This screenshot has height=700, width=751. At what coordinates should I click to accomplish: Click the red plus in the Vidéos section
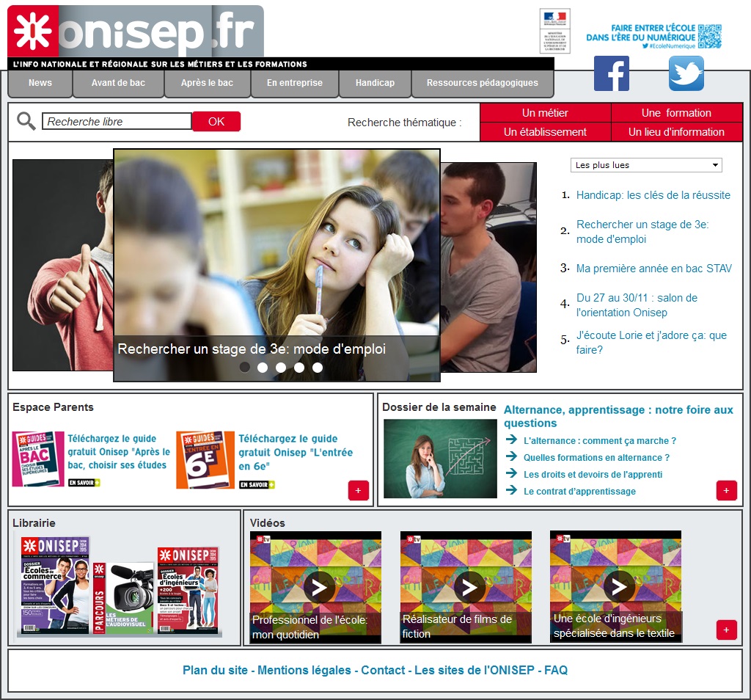pos(726,630)
